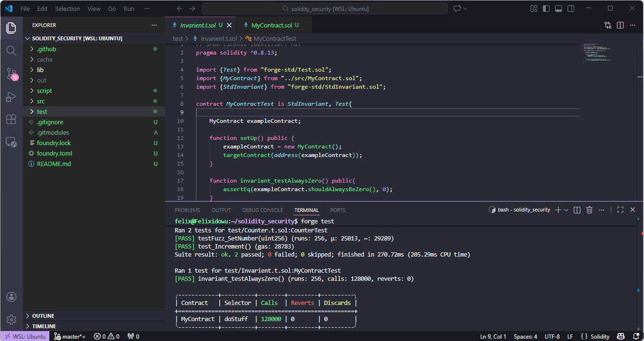
Task: Open the Remote Explorer view
Action: 11,143
